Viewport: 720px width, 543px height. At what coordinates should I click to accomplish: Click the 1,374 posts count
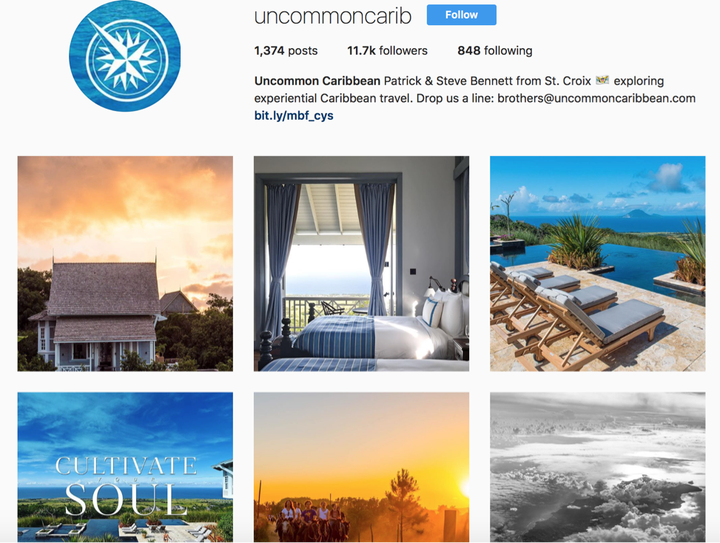[286, 50]
